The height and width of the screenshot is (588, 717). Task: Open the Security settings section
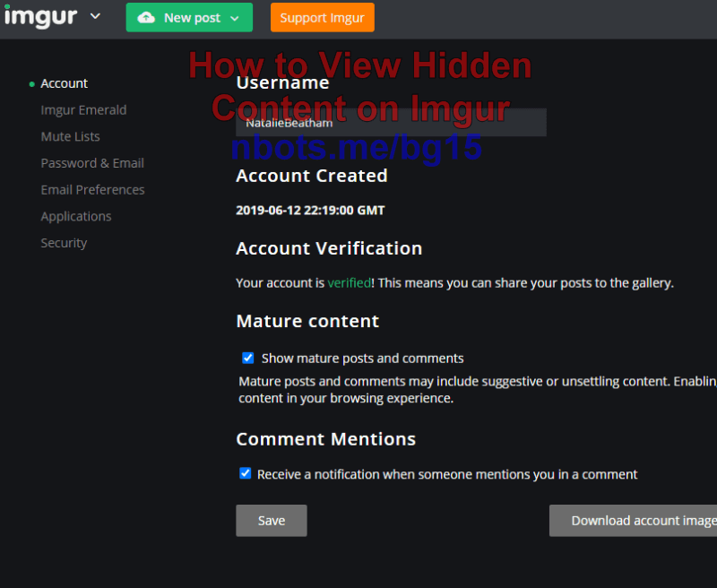[64, 243]
